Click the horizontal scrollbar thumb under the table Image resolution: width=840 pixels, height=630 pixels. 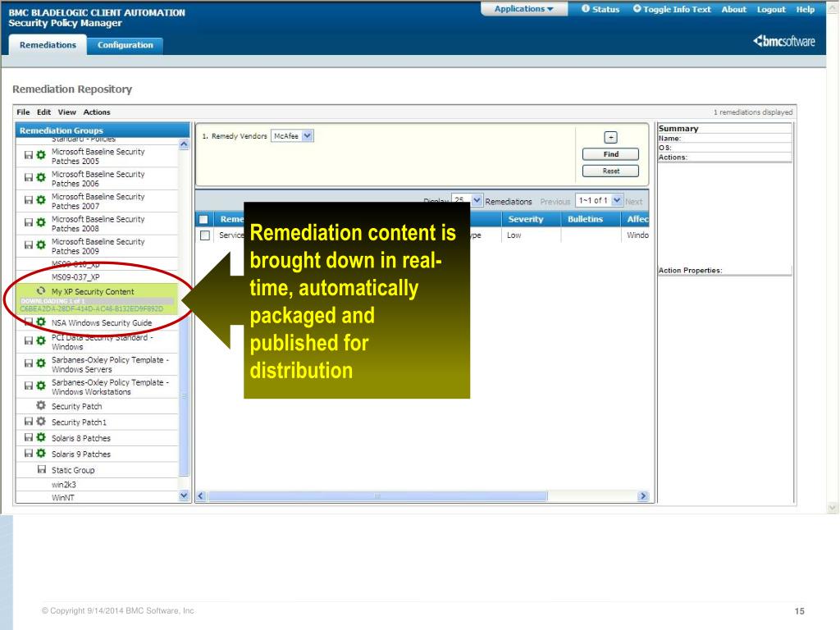coord(377,496)
